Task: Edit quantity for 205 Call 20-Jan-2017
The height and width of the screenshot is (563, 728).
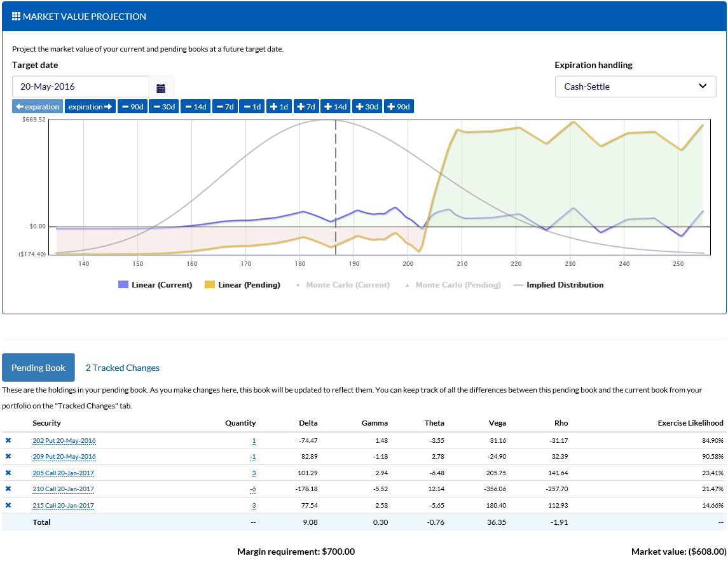Action: click(x=253, y=473)
